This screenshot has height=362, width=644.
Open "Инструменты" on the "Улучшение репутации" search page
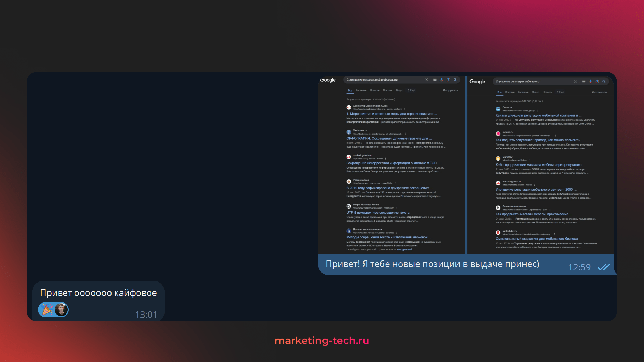click(599, 92)
